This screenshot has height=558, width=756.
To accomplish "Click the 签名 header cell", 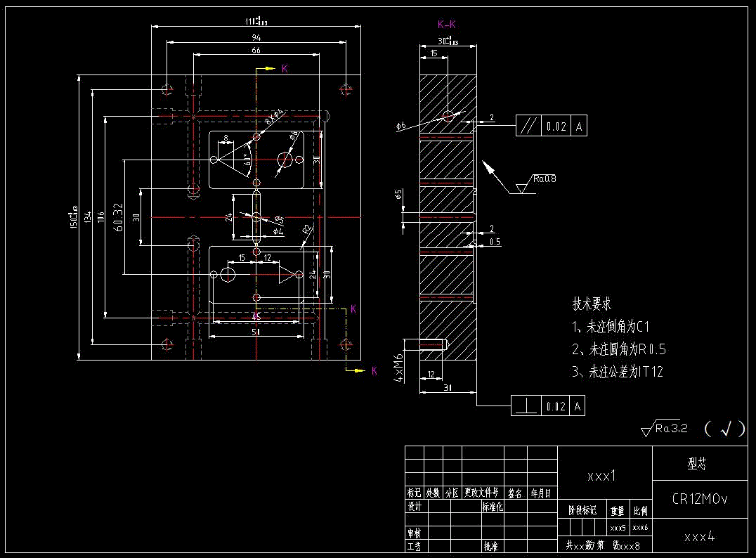I will (x=515, y=493).
